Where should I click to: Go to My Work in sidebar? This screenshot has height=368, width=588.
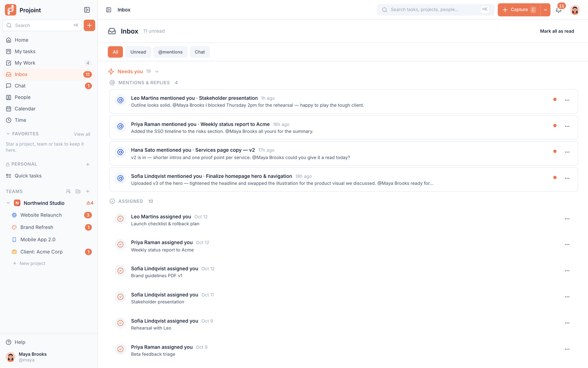[x=49, y=63]
